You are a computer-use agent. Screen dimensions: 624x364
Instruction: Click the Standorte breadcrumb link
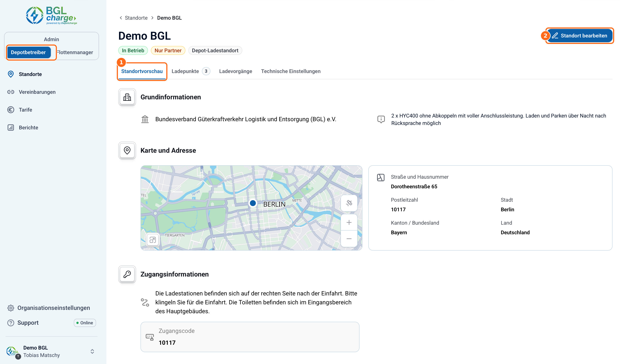[x=136, y=18]
